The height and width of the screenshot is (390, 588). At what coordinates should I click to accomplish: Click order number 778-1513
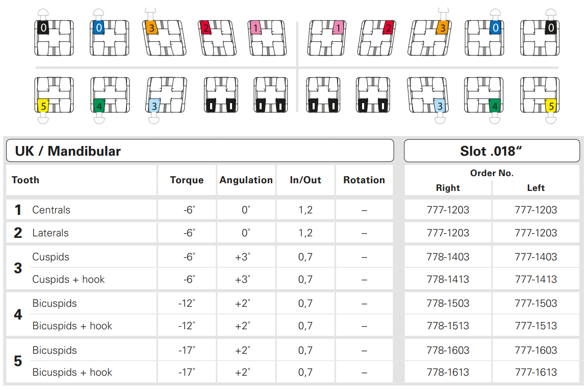[448, 326]
